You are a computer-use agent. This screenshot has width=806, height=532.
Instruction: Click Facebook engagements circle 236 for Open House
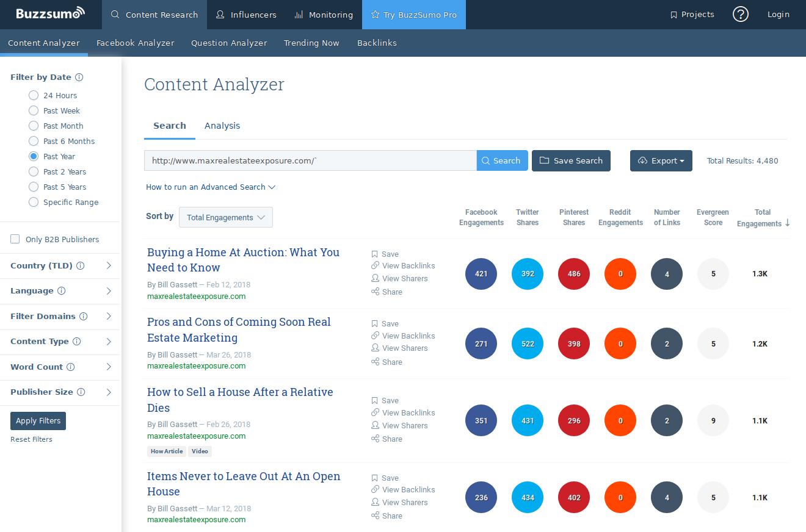click(481, 498)
